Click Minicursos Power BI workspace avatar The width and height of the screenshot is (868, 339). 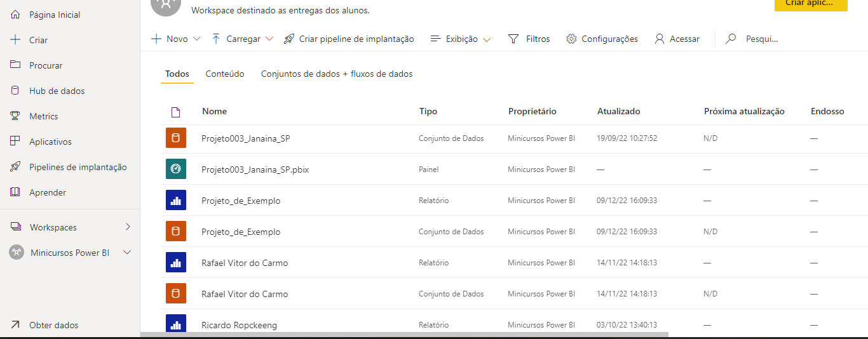tap(17, 253)
